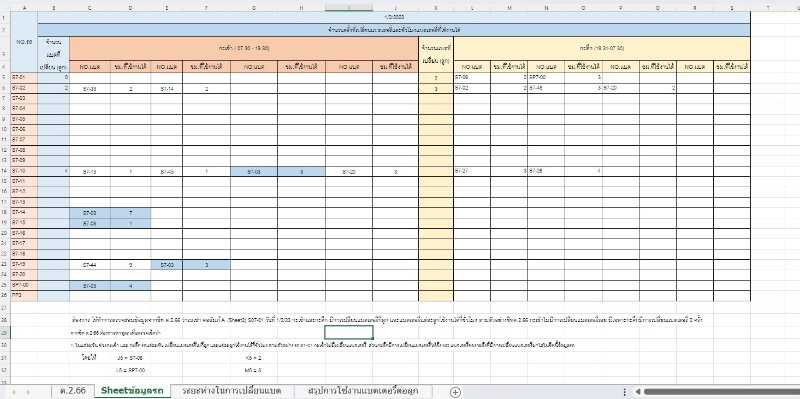Click the blue highlighted value 4 in column D row 25
800x399 pixels.
(x=131, y=286)
